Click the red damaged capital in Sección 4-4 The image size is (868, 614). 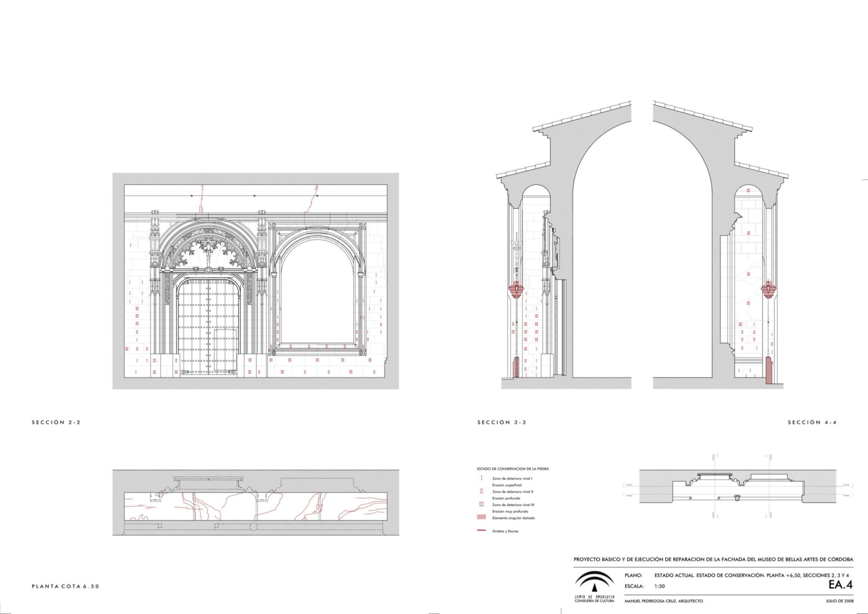(768, 289)
